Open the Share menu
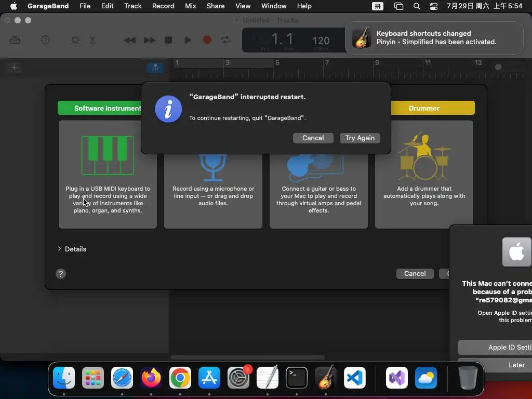Image resolution: width=532 pixels, height=399 pixels. coord(216,6)
